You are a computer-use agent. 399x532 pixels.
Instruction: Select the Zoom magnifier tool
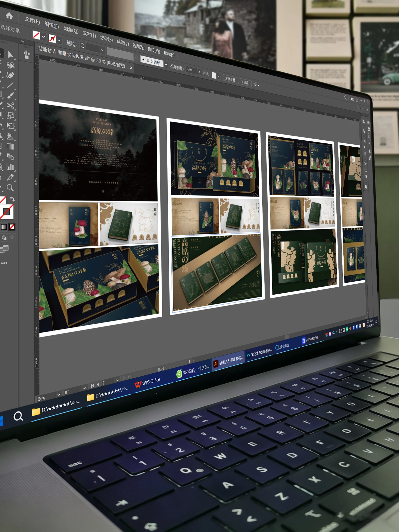click(10, 188)
